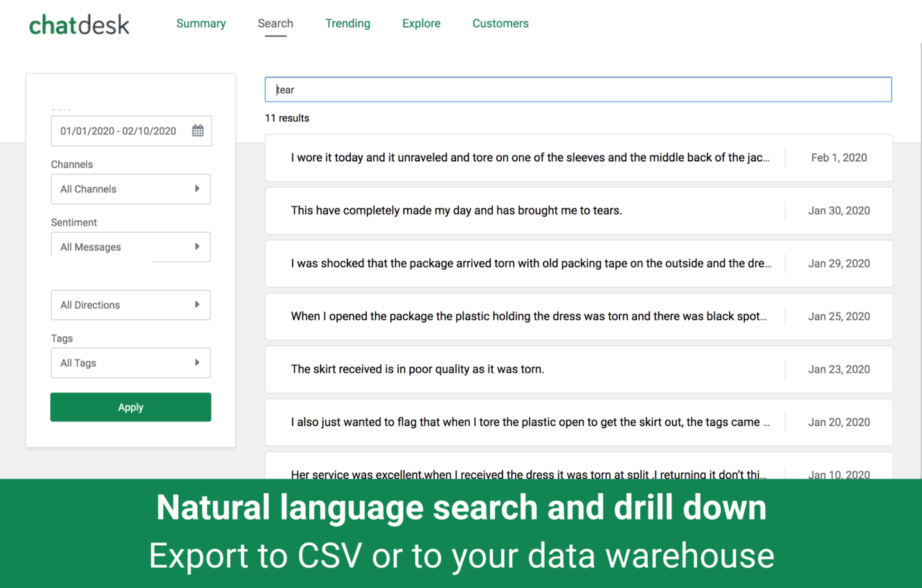Click the search box containing 'tear'
922x588 pixels.
pyautogui.click(x=578, y=90)
